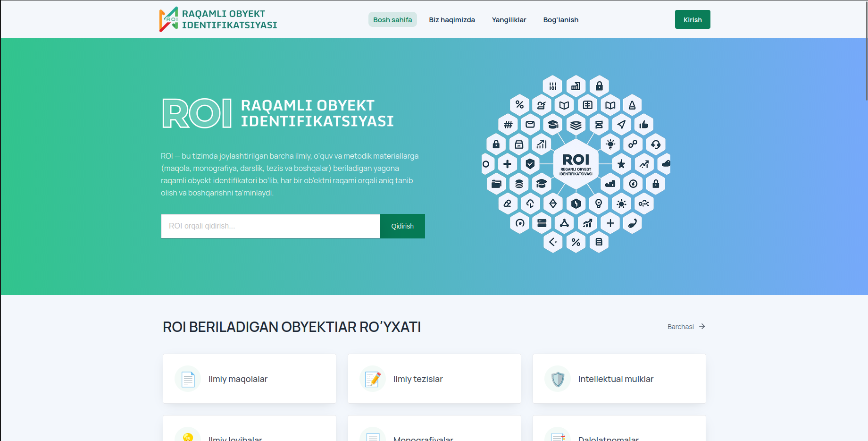Click the hashtag hexagon icon
The height and width of the screenshot is (441, 868).
pyautogui.click(x=508, y=125)
